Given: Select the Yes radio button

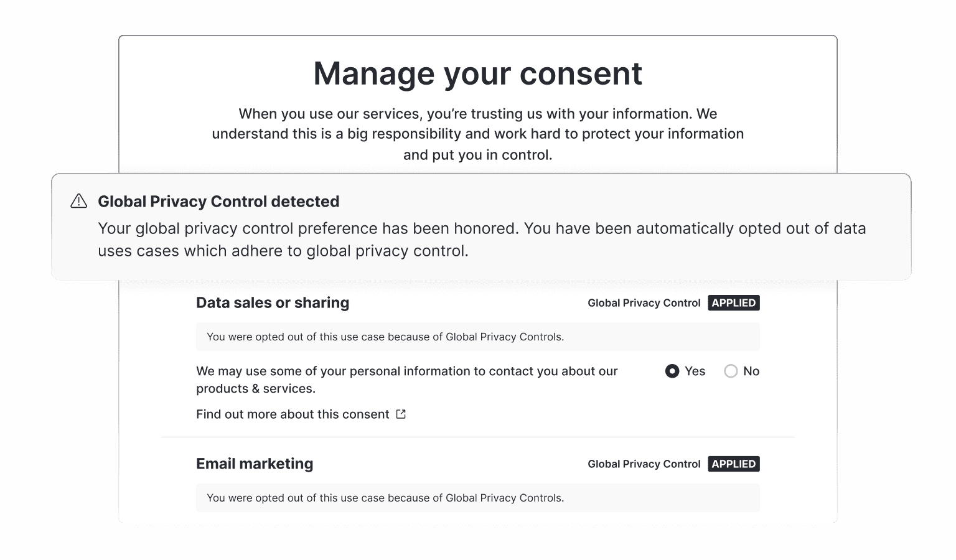Looking at the screenshot, I should click(x=672, y=371).
